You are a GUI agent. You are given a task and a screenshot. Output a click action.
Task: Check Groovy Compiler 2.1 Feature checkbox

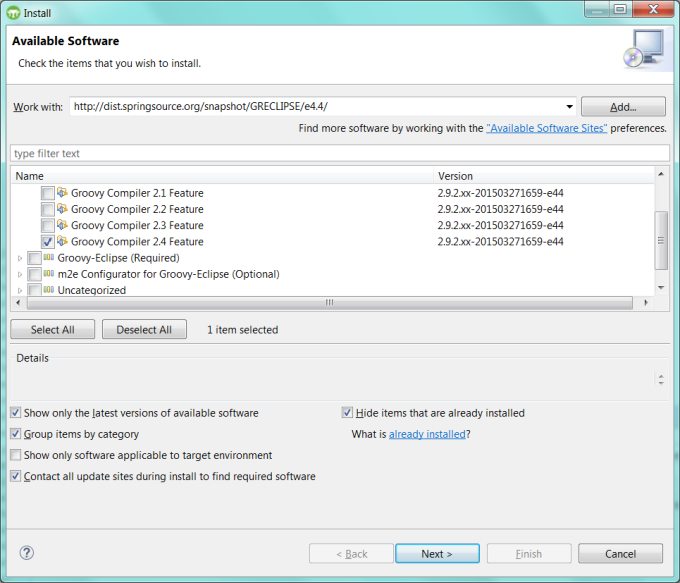(x=48, y=193)
